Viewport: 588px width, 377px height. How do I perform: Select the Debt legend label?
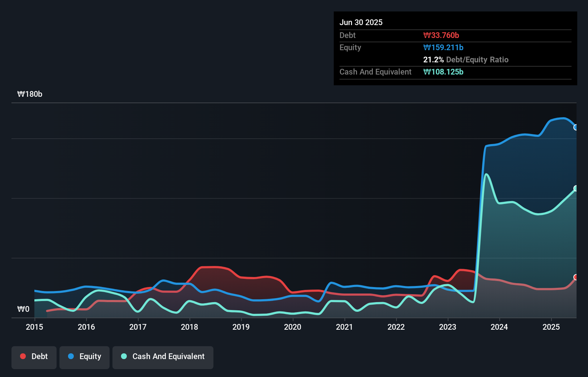39,356
